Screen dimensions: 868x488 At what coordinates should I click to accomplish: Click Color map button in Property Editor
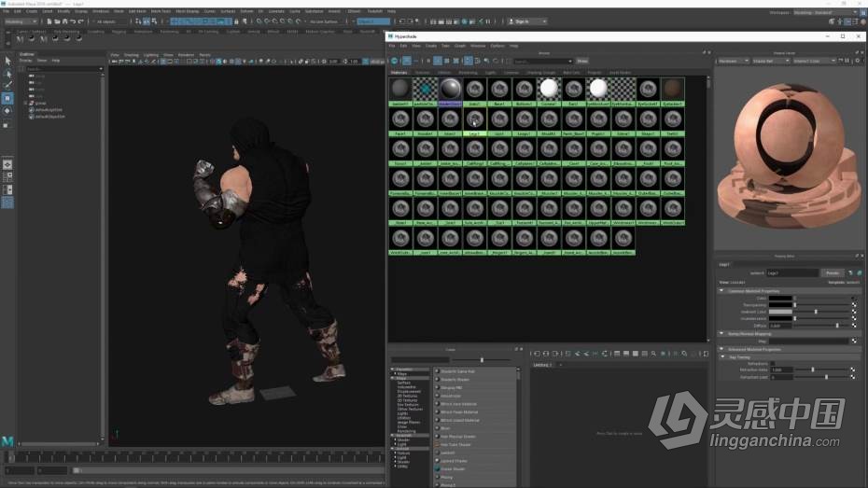(854, 299)
